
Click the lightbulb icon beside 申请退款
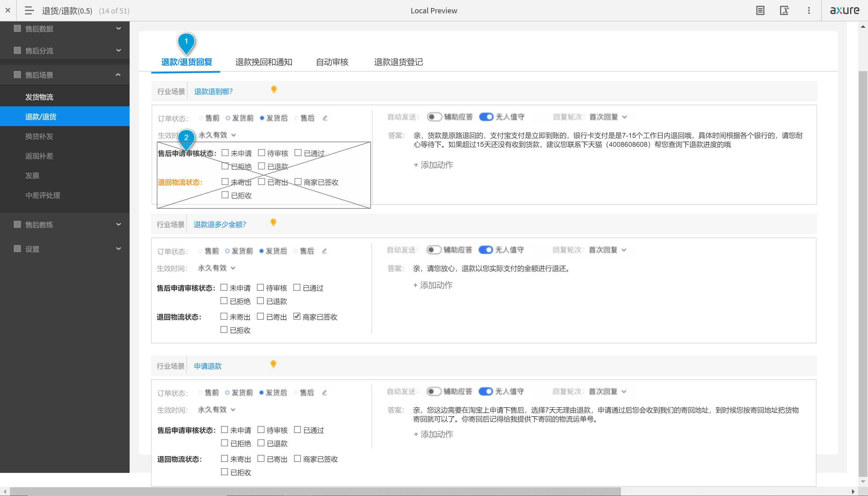(273, 364)
